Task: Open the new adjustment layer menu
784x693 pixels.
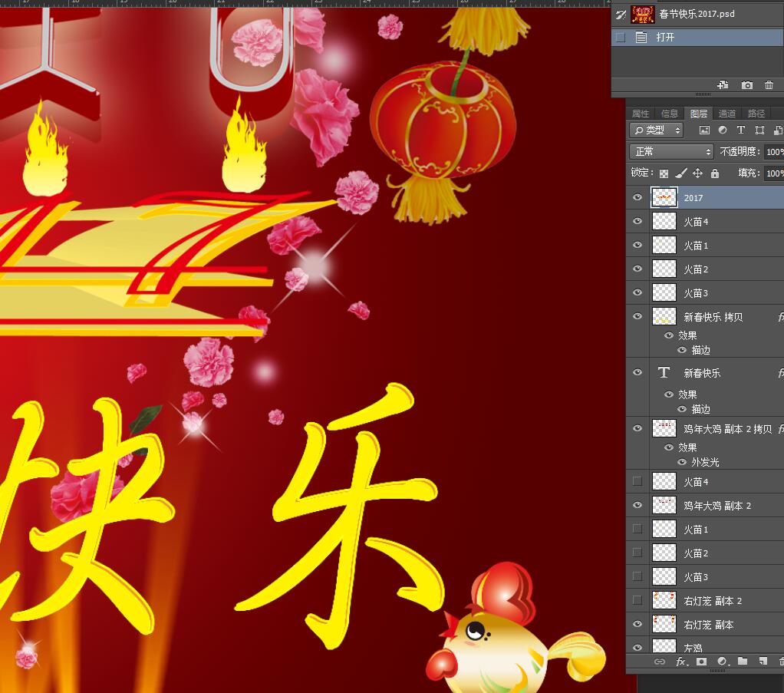Action: pos(723,662)
